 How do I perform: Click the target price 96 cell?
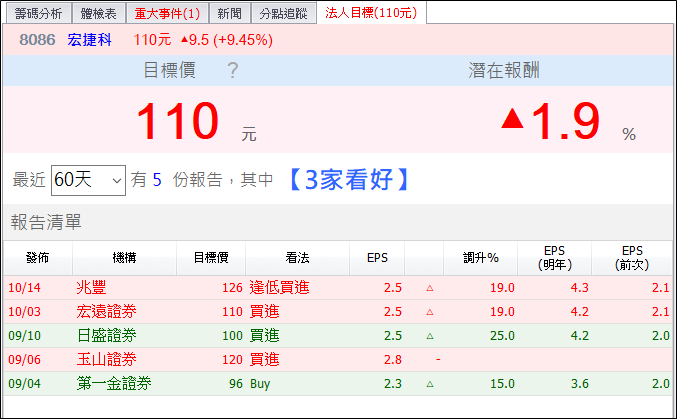coord(236,384)
